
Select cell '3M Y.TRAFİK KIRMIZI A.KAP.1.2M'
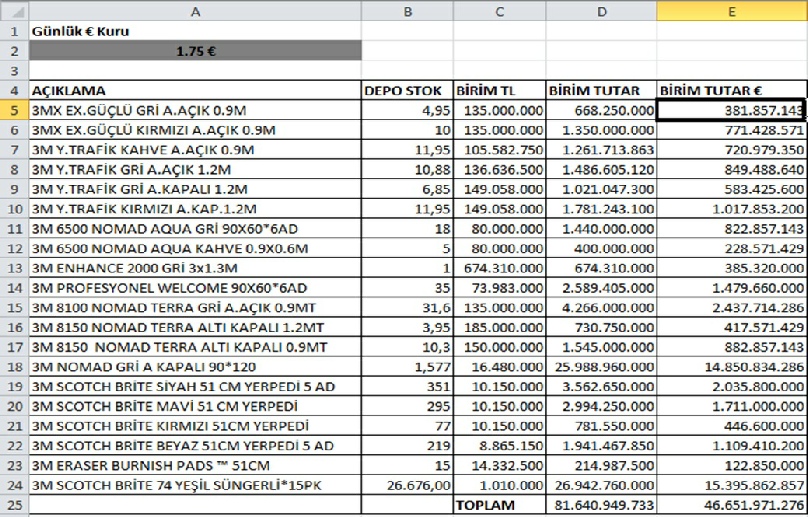(195, 209)
